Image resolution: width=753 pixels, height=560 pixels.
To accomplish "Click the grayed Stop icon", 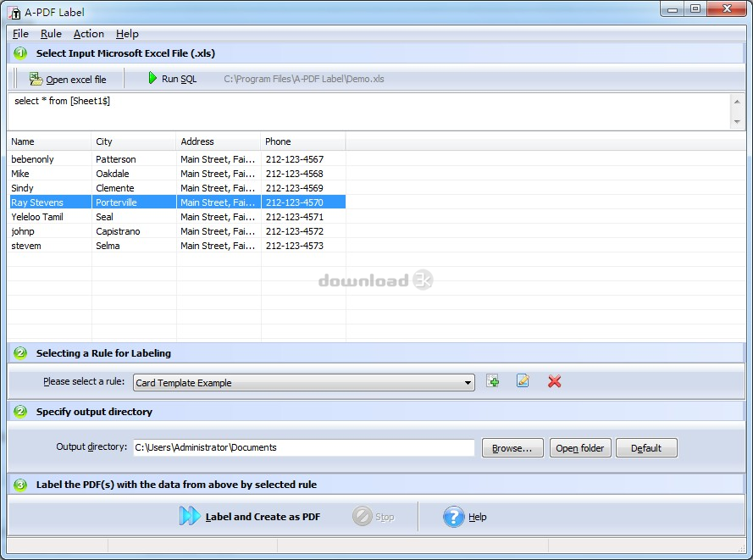I will tap(362, 516).
